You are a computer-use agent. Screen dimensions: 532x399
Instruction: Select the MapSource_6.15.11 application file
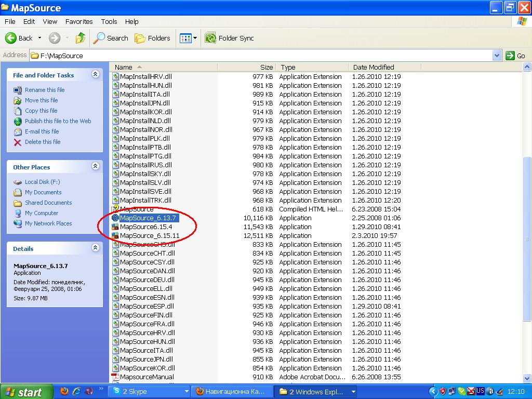(149, 236)
